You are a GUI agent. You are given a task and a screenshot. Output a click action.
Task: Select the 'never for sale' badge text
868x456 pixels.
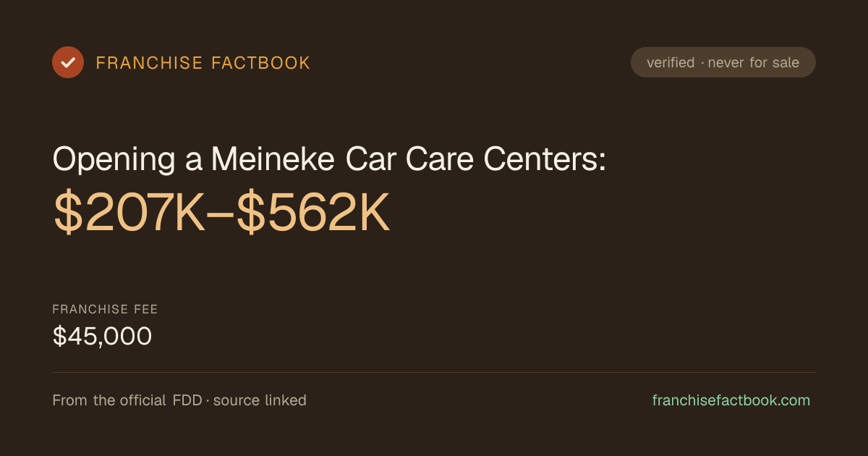754,62
